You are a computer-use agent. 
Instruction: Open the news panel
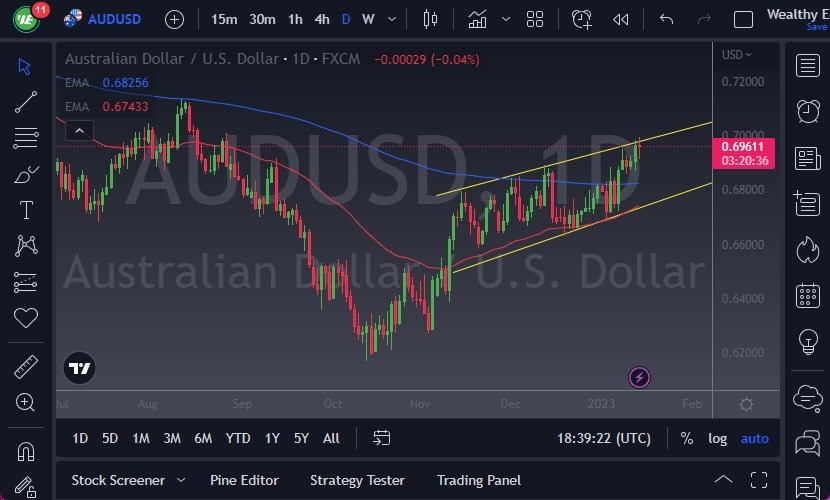click(808, 158)
